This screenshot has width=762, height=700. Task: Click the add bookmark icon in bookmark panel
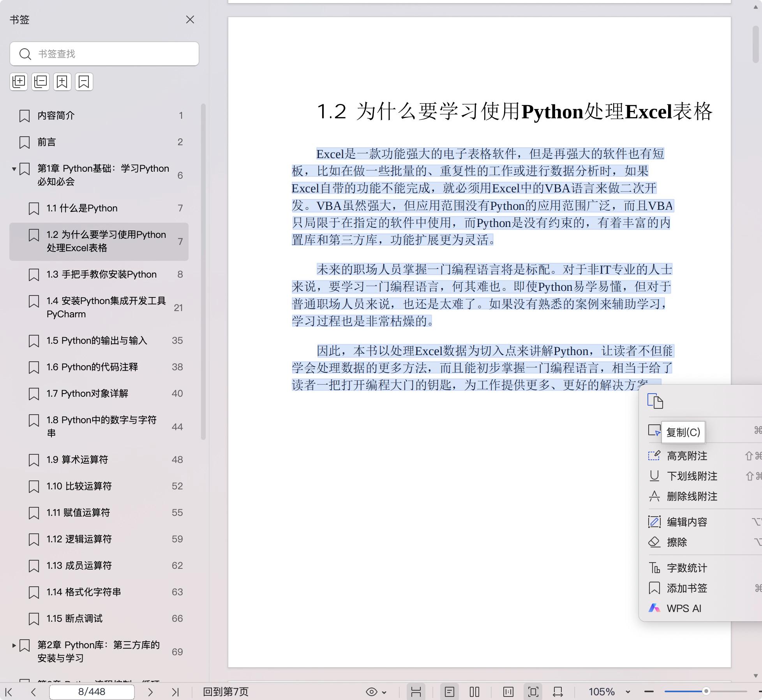(62, 82)
